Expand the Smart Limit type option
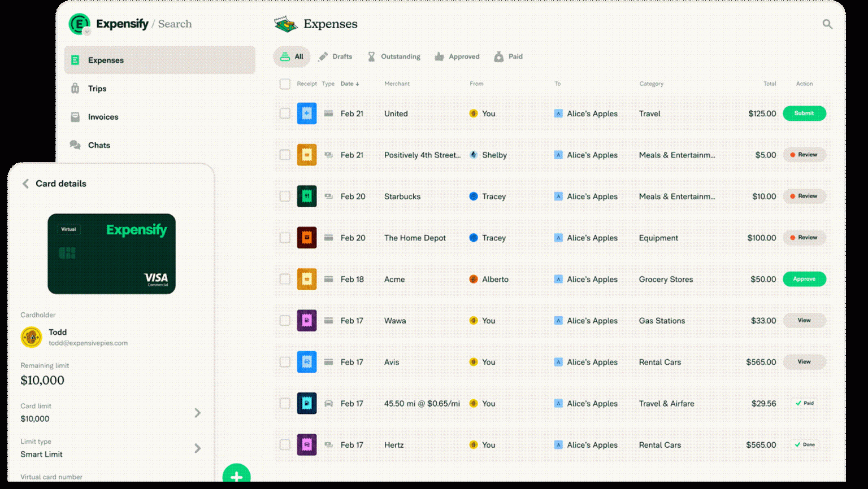 [x=198, y=448]
